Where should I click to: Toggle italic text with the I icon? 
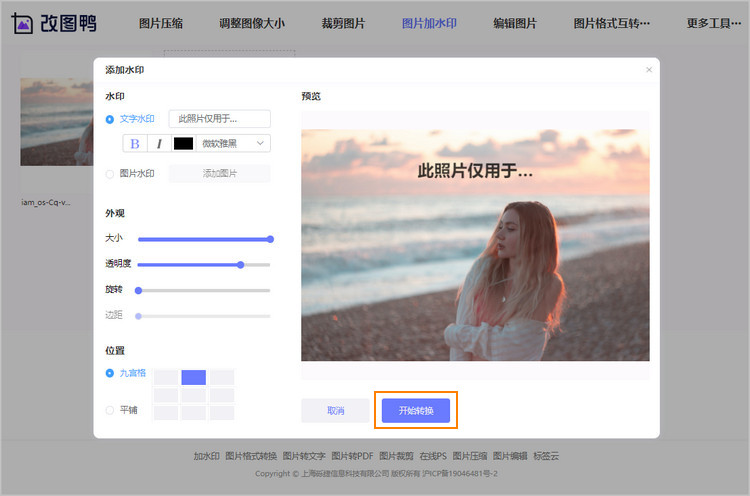(x=159, y=143)
